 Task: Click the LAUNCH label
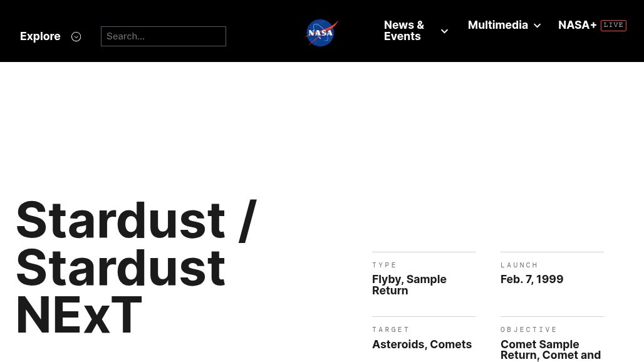coord(519,265)
